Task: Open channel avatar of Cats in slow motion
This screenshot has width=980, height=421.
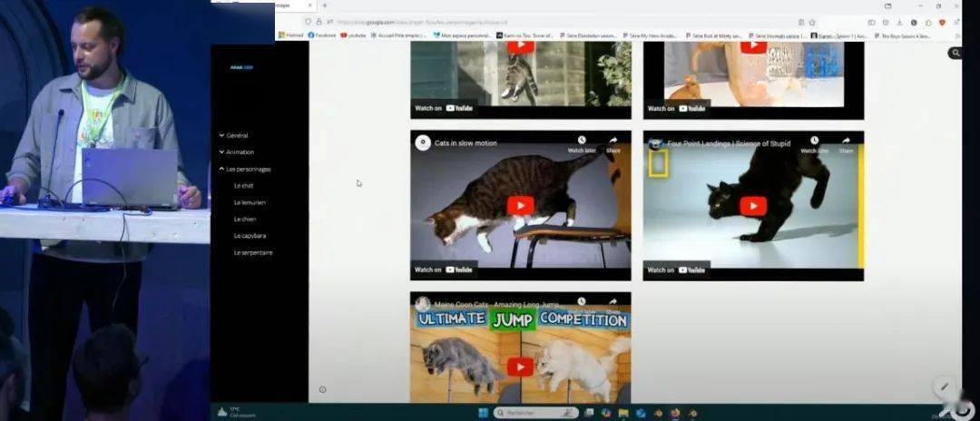Action: (423, 142)
